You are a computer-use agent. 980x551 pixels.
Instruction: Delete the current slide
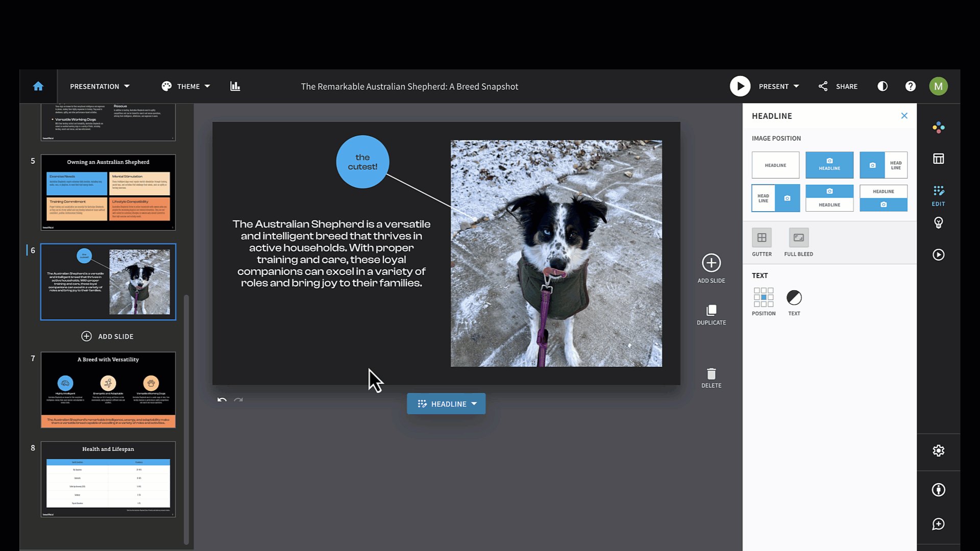711,377
